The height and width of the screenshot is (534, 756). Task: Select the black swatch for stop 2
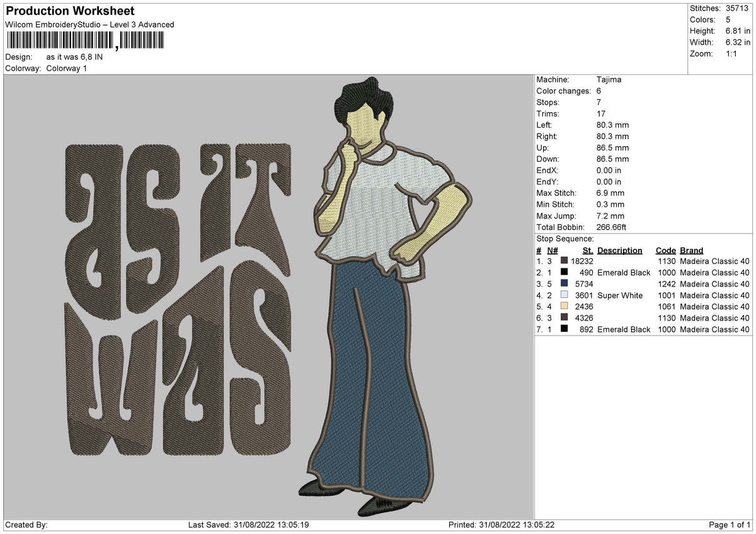point(564,273)
